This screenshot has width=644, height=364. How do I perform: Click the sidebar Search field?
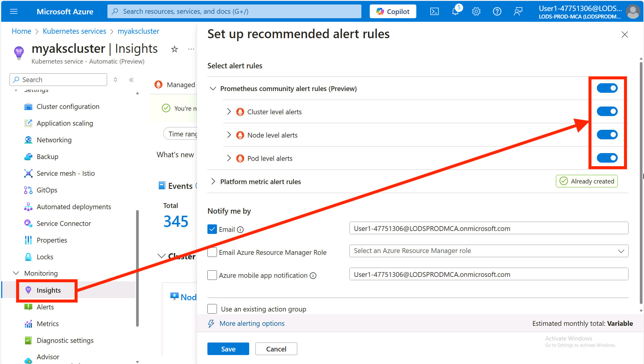point(58,80)
